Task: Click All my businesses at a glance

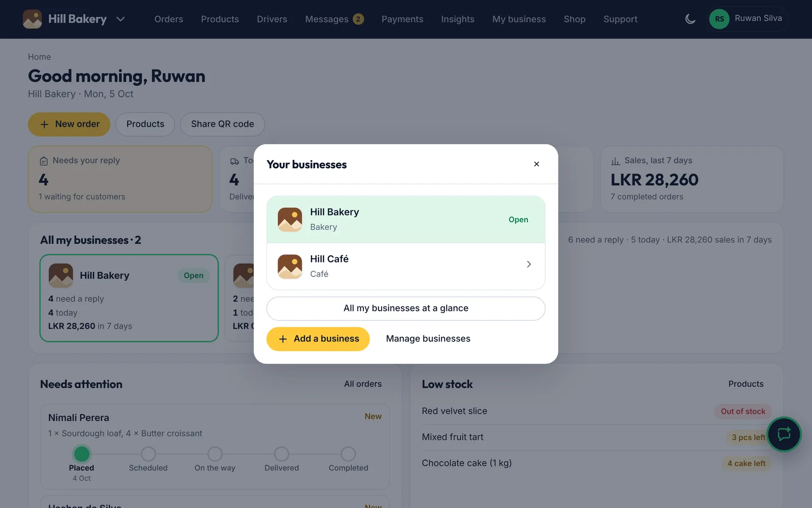Action: pos(406,308)
